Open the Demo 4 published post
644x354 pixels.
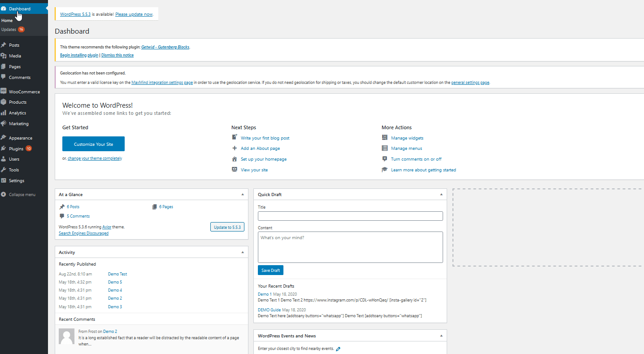click(x=115, y=290)
